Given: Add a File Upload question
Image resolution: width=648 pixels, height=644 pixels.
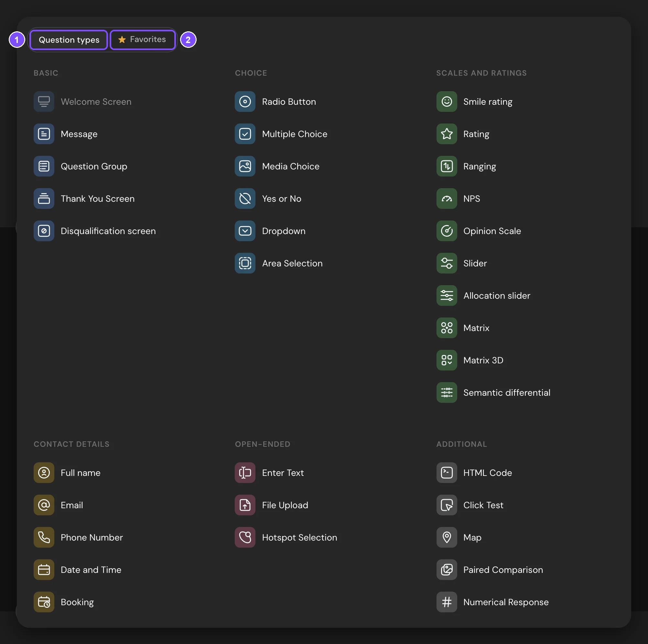Looking at the screenshot, I should (272, 505).
